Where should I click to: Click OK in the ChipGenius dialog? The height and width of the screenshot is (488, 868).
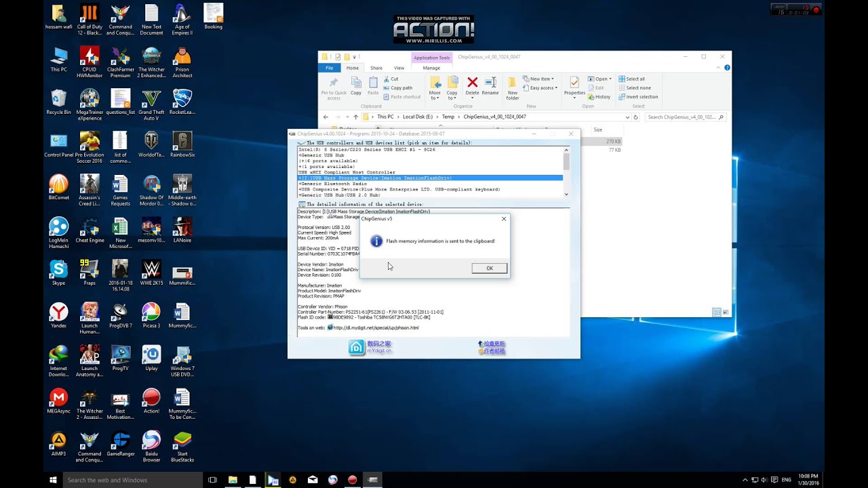(x=489, y=268)
